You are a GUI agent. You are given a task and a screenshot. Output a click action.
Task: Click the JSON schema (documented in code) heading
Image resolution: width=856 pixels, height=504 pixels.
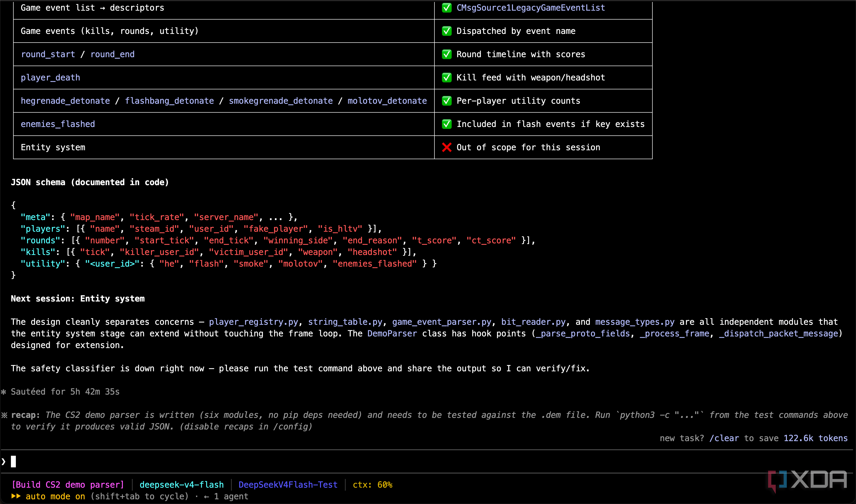pyautogui.click(x=90, y=182)
